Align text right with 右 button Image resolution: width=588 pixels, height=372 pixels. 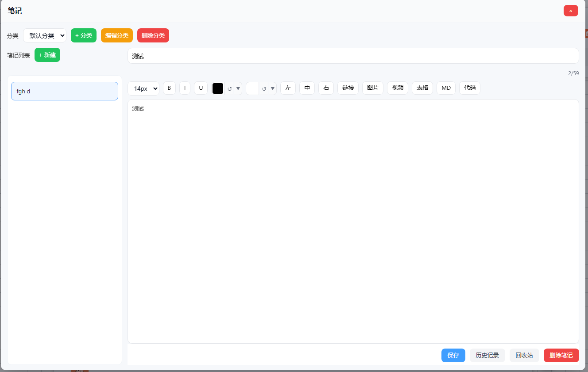click(x=326, y=88)
